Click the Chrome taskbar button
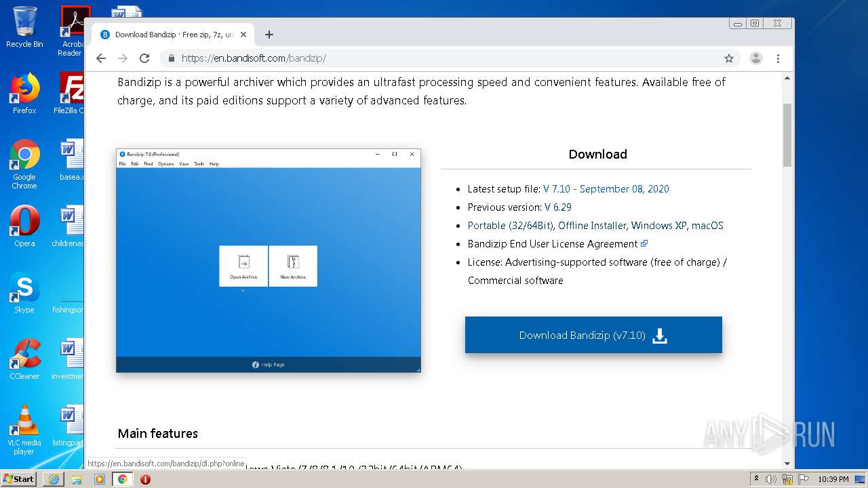868x488 pixels. pyautogui.click(x=123, y=479)
